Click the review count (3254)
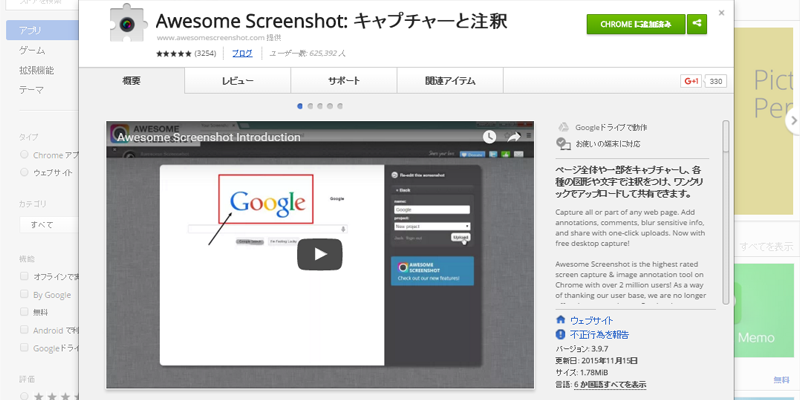 click(205, 53)
